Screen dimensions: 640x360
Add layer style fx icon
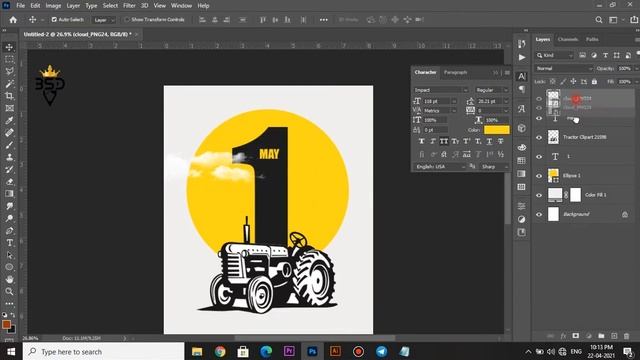tap(563, 336)
